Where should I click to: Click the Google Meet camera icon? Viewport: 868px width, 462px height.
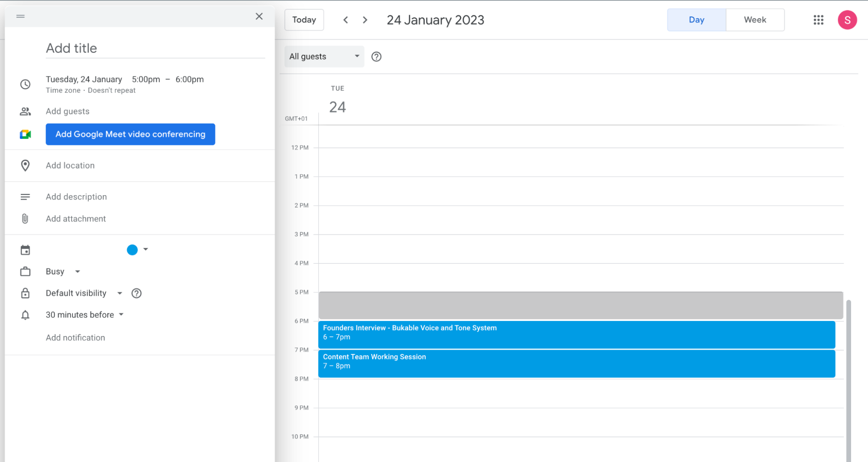pos(26,134)
